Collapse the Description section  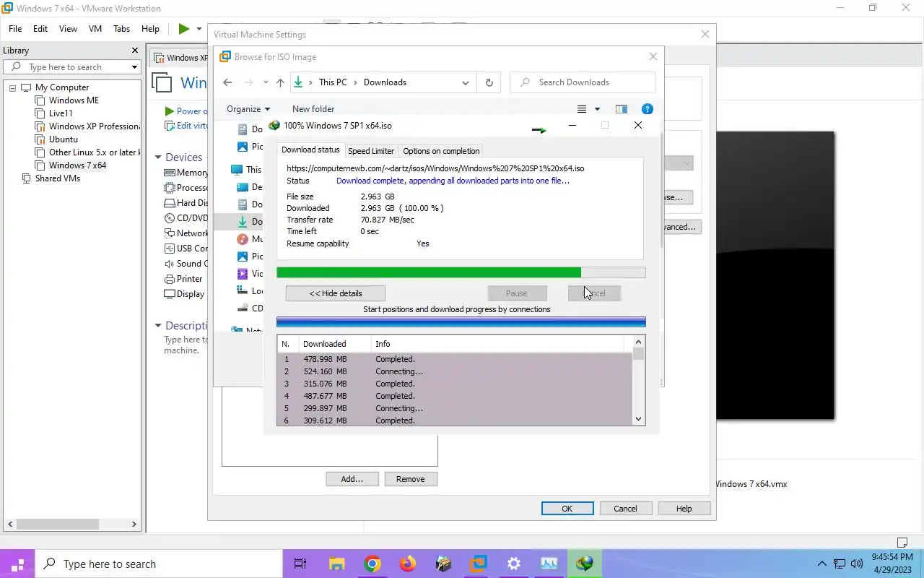pyautogui.click(x=158, y=326)
